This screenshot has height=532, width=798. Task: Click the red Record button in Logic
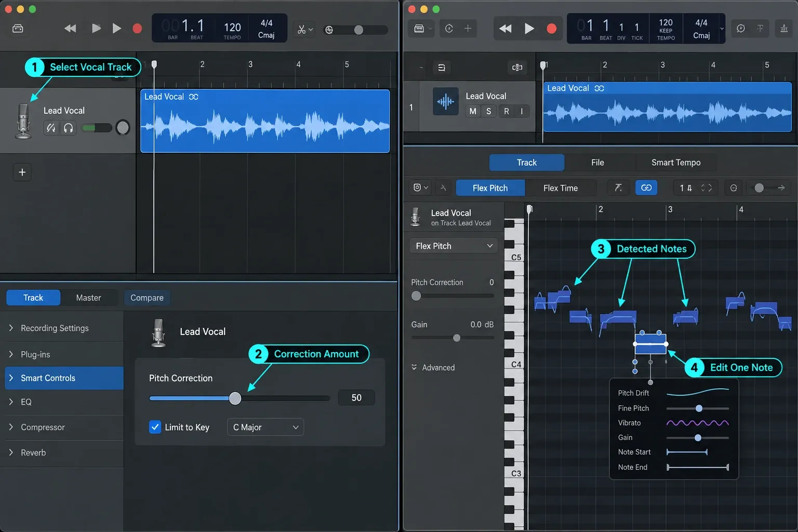[x=552, y=29]
